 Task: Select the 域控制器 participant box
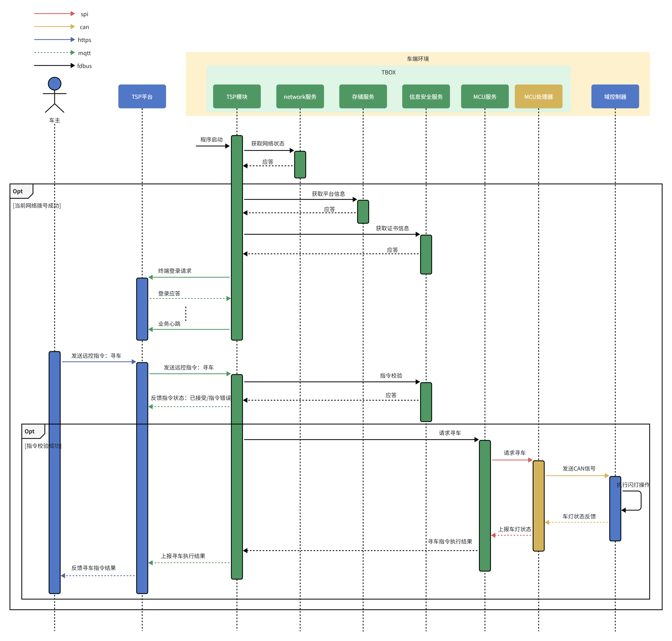coord(615,96)
